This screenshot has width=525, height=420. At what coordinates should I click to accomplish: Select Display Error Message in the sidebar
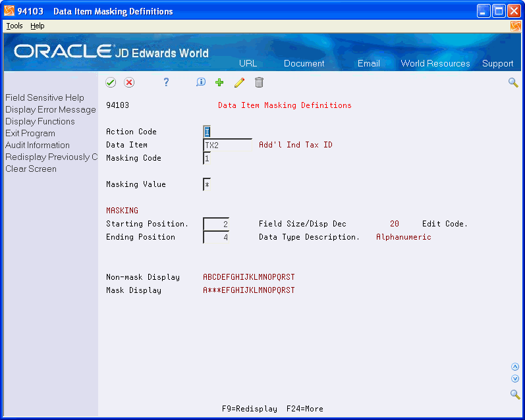tap(51, 109)
